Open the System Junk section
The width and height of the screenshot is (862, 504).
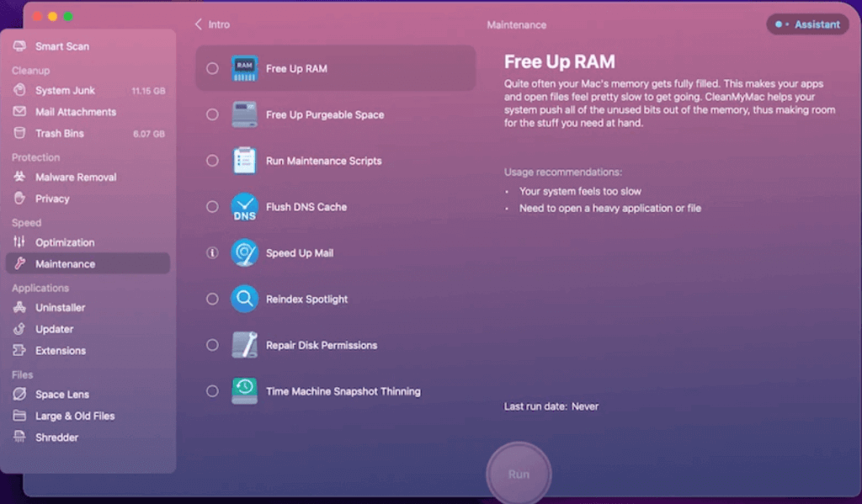88,90
